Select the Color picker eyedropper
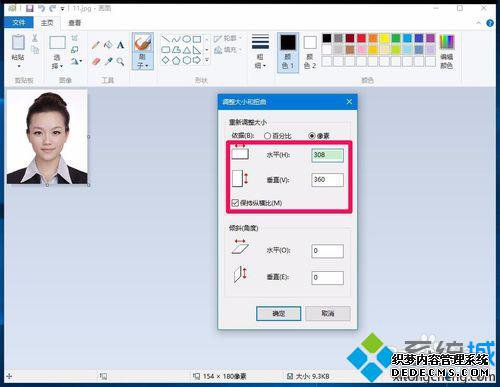The image size is (500, 387). pos(108,61)
